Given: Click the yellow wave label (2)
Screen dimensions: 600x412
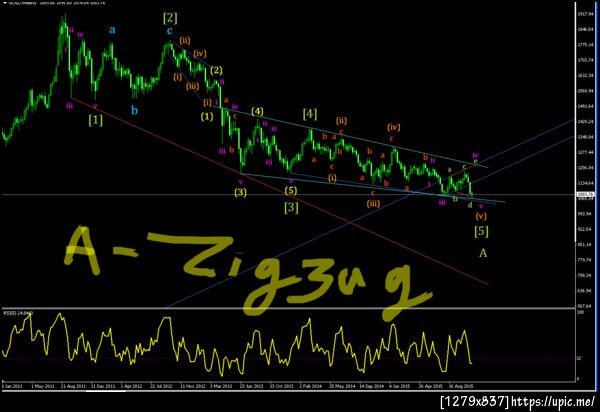Looking at the screenshot, I should (x=216, y=70).
